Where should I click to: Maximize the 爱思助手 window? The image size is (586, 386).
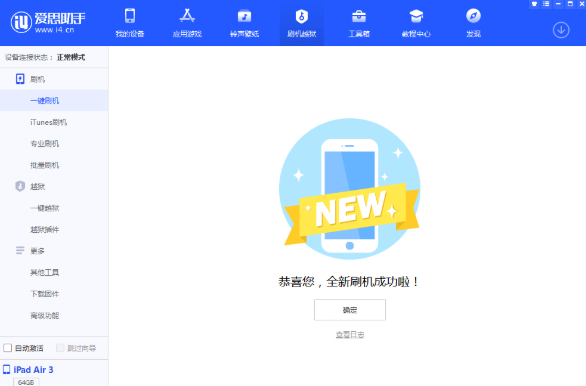click(x=570, y=4)
